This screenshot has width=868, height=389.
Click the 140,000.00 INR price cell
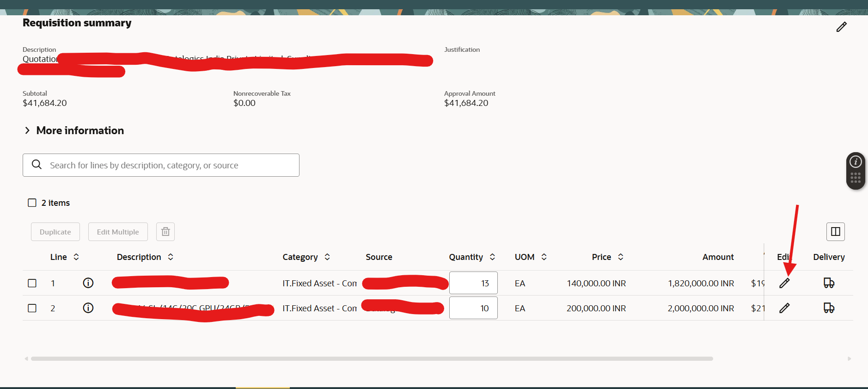click(x=596, y=284)
